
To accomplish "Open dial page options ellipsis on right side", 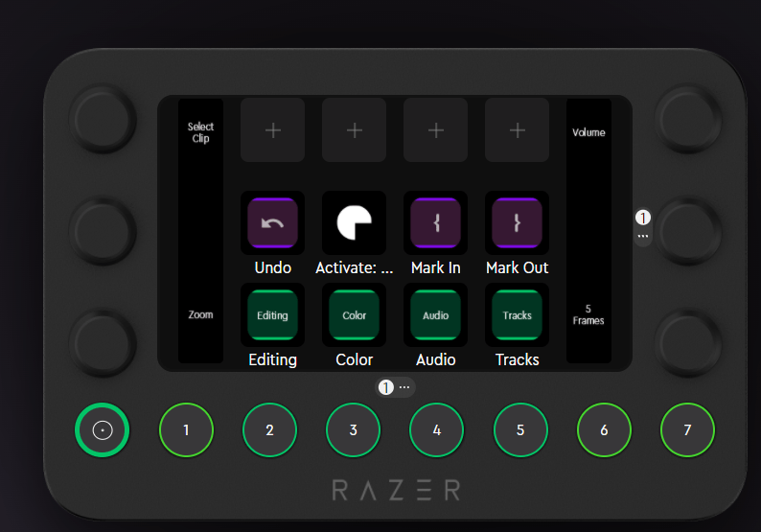I will (643, 236).
